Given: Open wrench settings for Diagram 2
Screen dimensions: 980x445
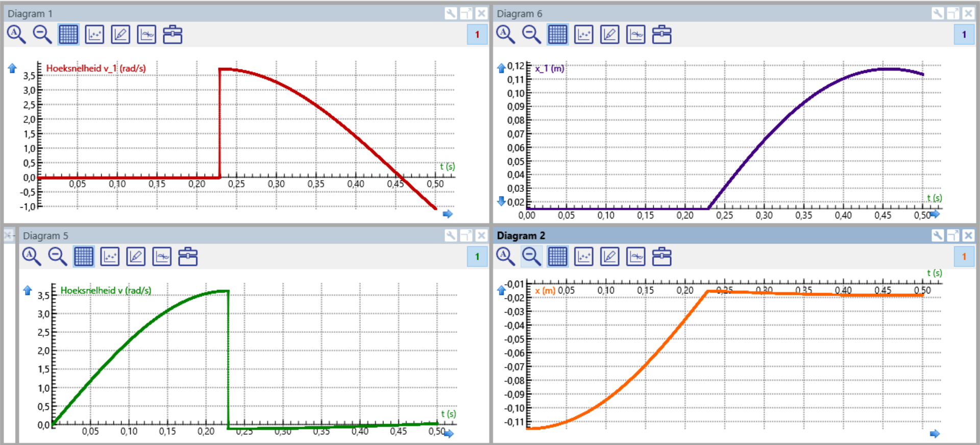Looking at the screenshot, I should tap(938, 235).
